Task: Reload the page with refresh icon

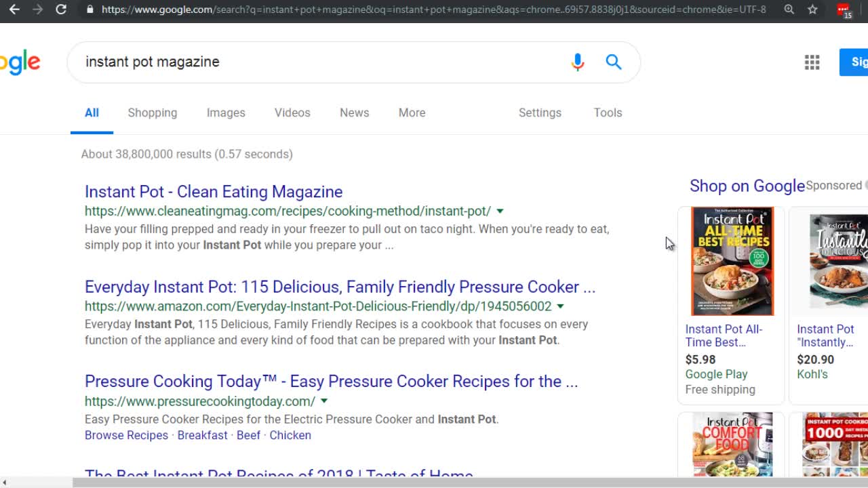Action: click(x=61, y=9)
